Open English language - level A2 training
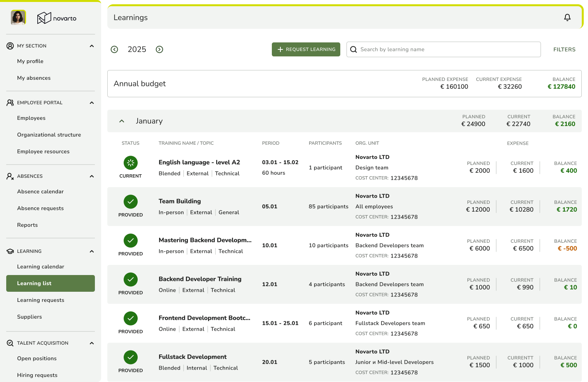The width and height of the screenshot is (588, 382). 199,162
